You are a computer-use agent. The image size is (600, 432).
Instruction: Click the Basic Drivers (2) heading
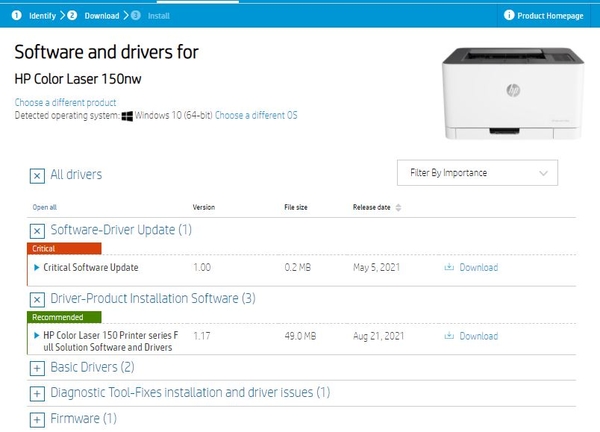click(x=92, y=367)
